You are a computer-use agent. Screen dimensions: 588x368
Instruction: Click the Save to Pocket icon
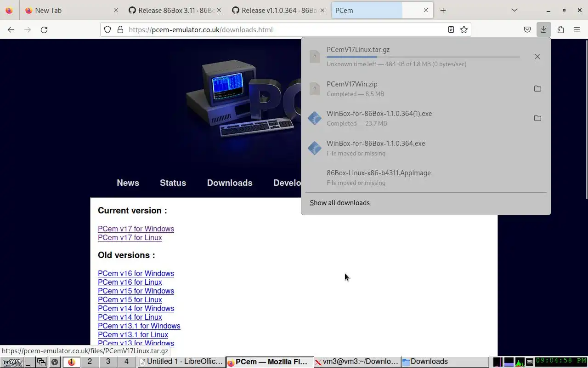[x=527, y=29]
